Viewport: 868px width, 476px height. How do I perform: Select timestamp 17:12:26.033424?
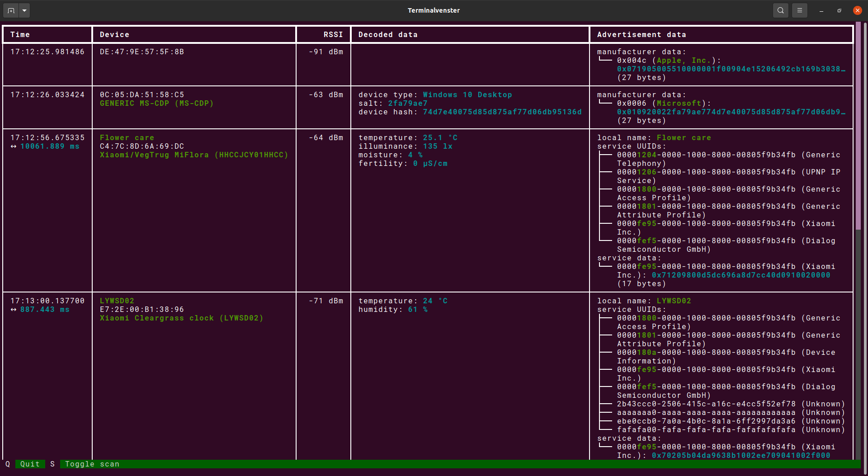(x=47, y=95)
